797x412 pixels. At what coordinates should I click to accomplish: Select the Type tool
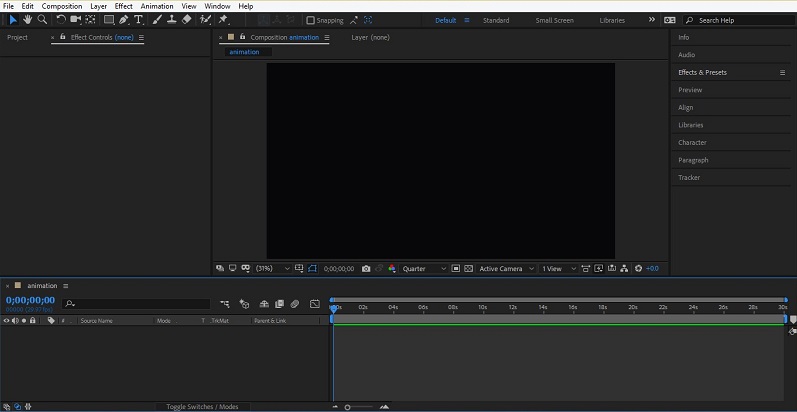tap(139, 19)
